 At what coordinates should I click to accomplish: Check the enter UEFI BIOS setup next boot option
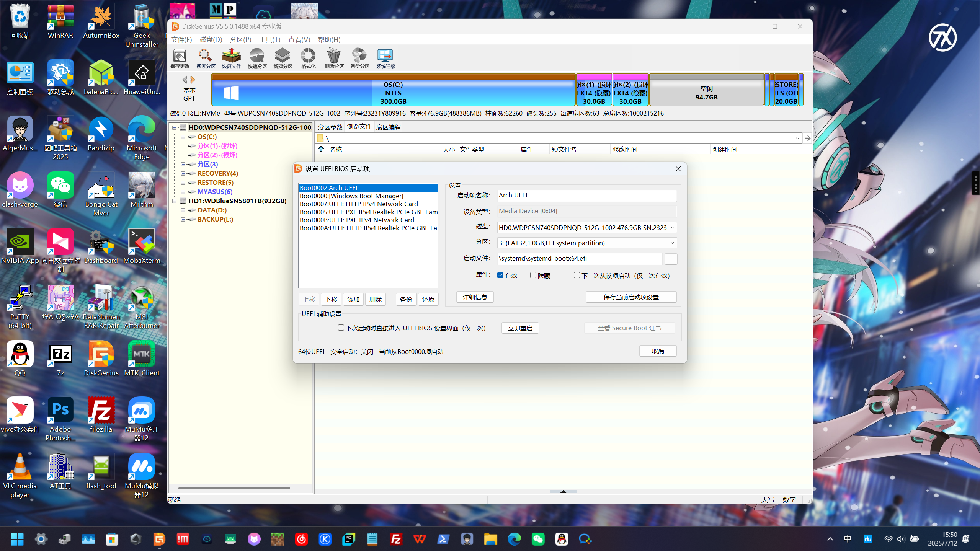(341, 328)
